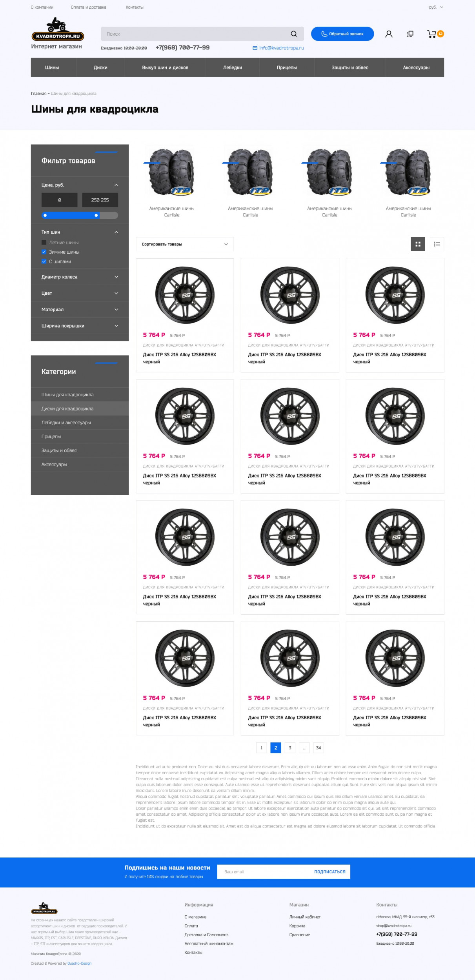Go to pagination page 3
Screen dimensions: 475x980
[x=290, y=748]
